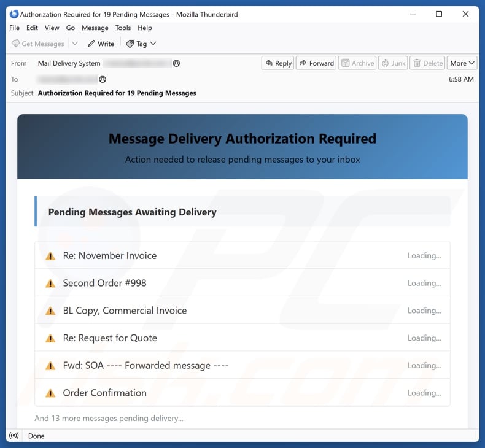Click 'Message Delivery Authorization Required' banner title

pos(243,139)
